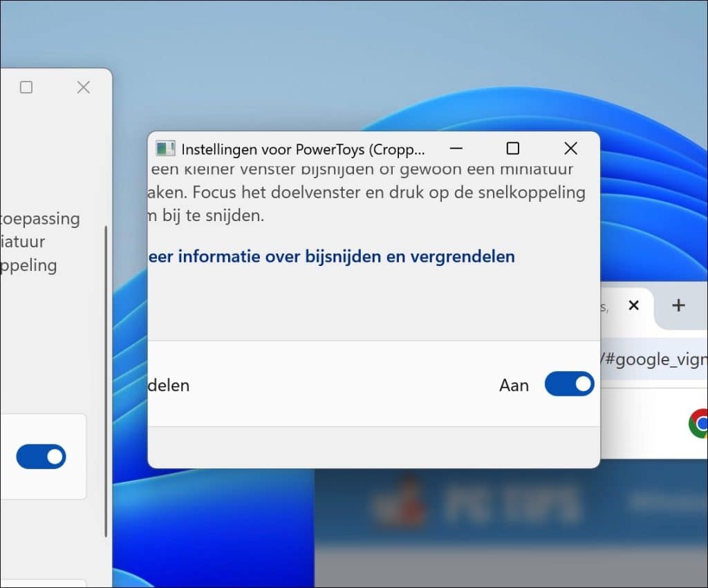Close the left background settings window
This screenshot has width=708, height=588.
84,87
